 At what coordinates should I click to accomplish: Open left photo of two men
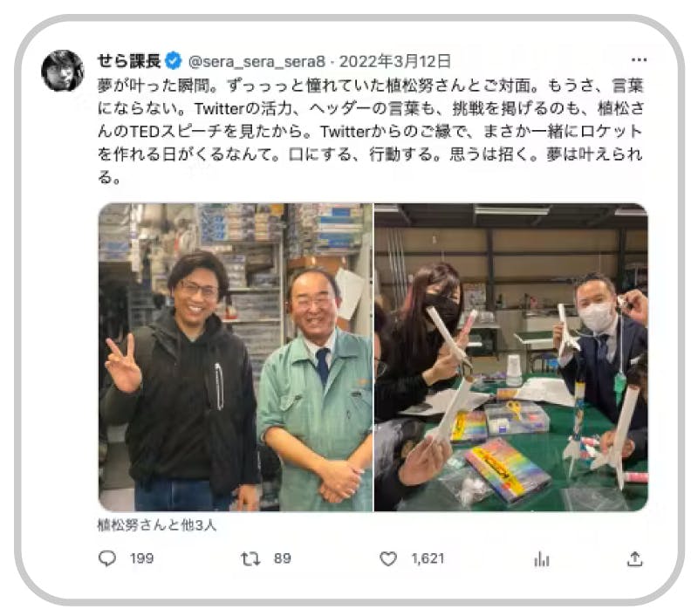point(235,357)
